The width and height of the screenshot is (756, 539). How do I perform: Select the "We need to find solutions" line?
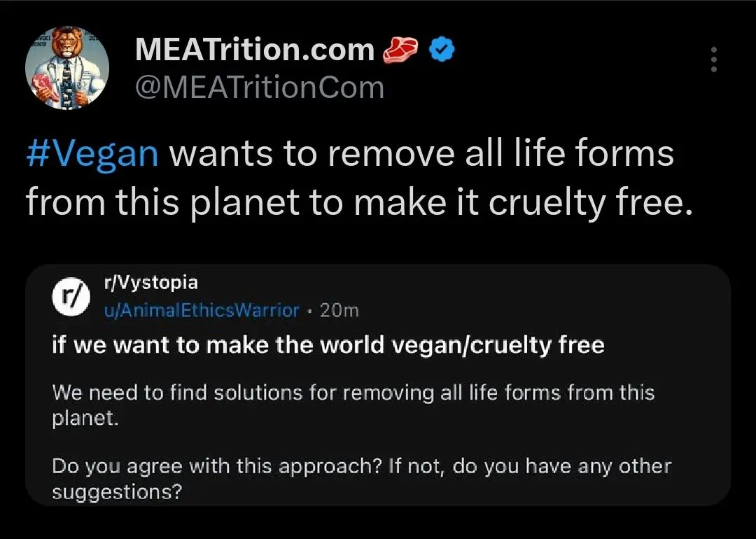pyautogui.click(x=353, y=392)
